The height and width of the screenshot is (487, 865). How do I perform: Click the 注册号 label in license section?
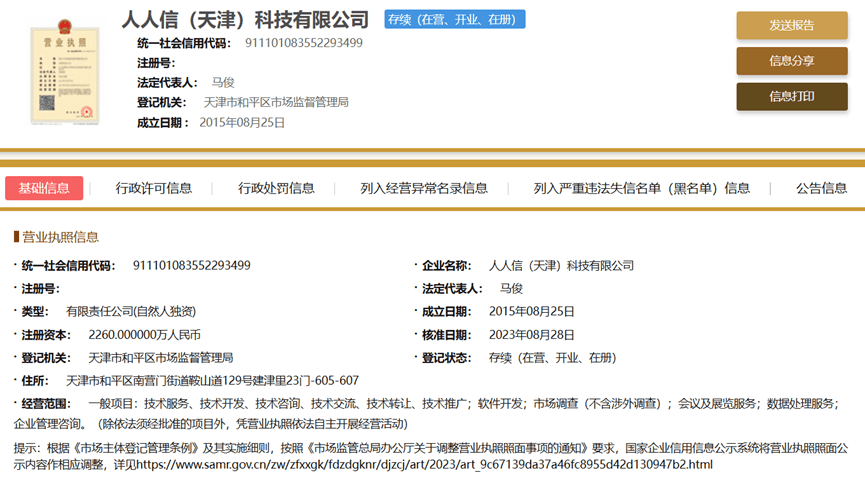click(x=40, y=288)
